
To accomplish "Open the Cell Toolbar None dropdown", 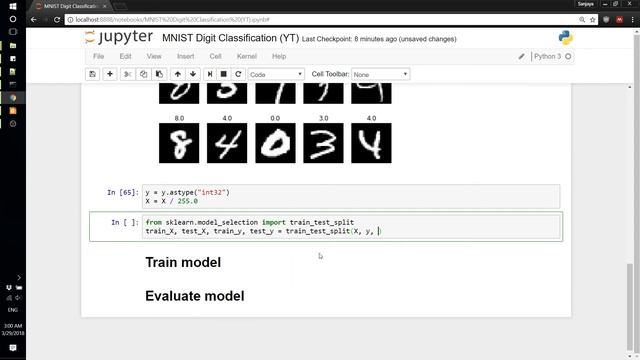I will (x=380, y=74).
